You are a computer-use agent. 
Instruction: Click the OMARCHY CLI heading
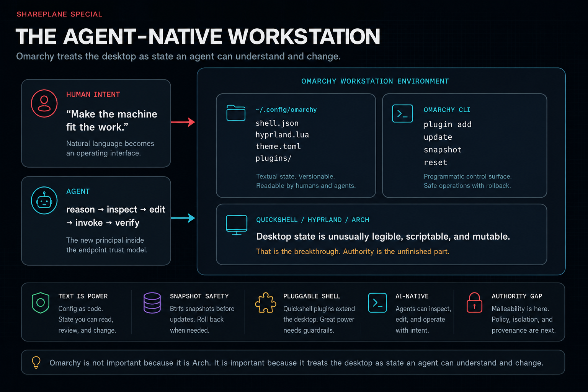tap(447, 110)
